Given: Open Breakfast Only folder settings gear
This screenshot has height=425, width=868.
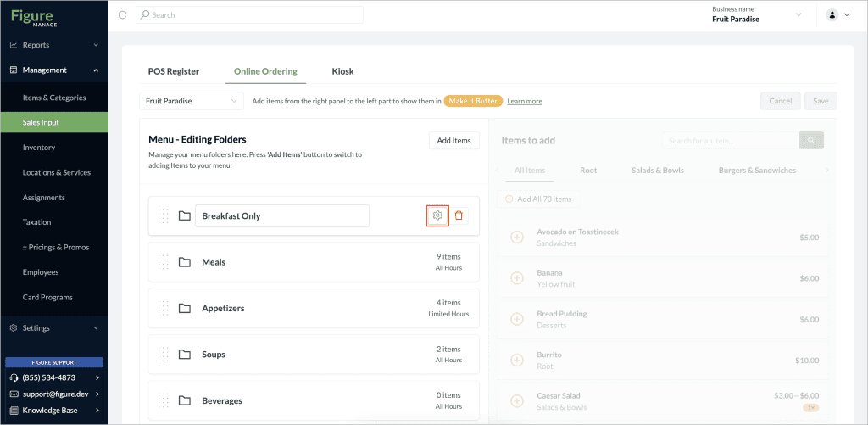Looking at the screenshot, I should [437, 215].
